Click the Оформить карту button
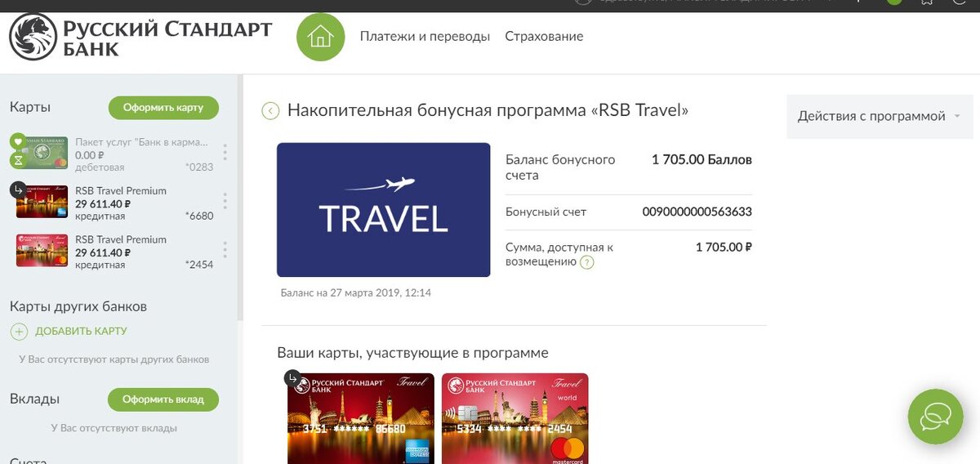Viewport: 980px width, 464px height. tap(163, 108)
